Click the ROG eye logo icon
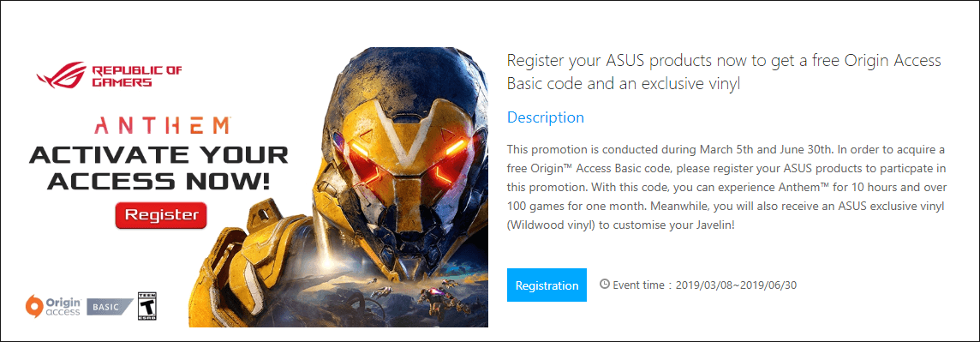 tap(63, 77)
